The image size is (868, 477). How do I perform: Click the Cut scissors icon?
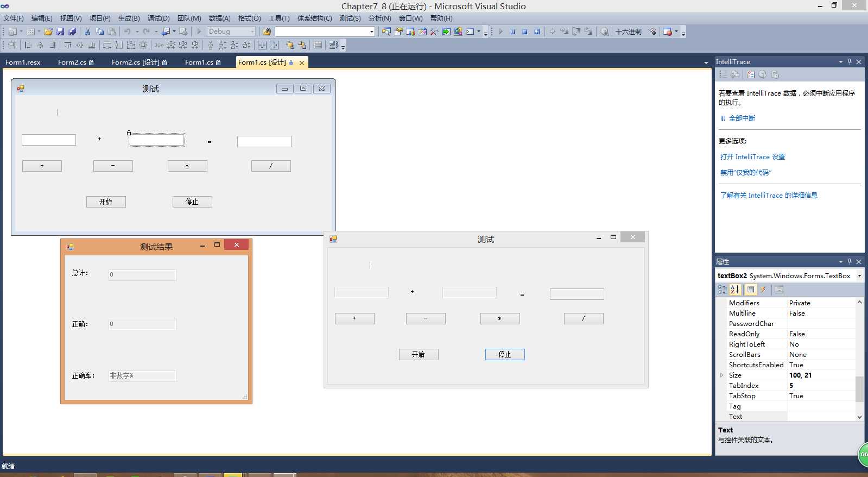(87, 32)
